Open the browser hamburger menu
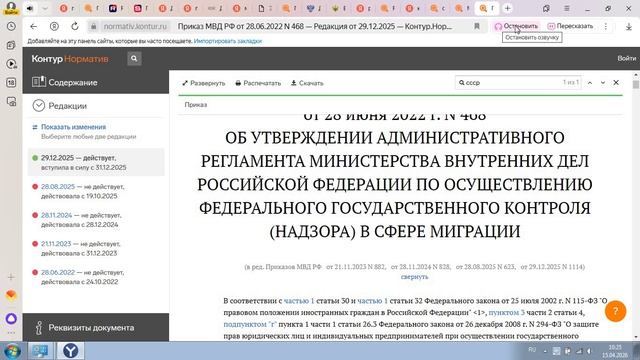 coord(567,8)
